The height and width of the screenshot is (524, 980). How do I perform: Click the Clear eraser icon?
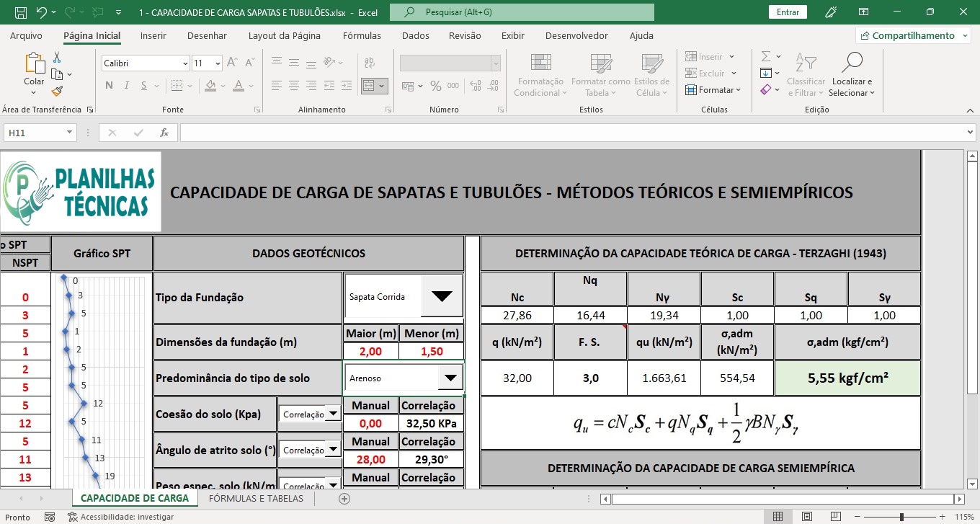pos(766,89)
